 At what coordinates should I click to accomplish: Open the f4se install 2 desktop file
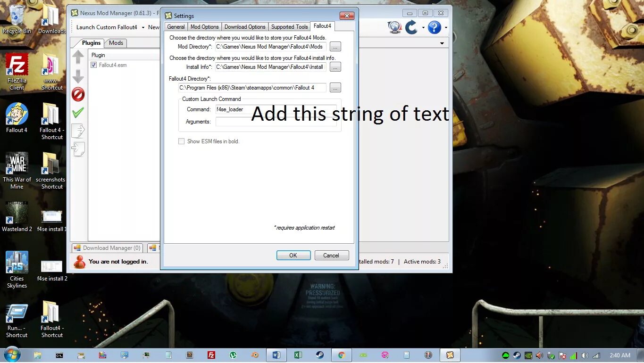click(x=52, y=270)
